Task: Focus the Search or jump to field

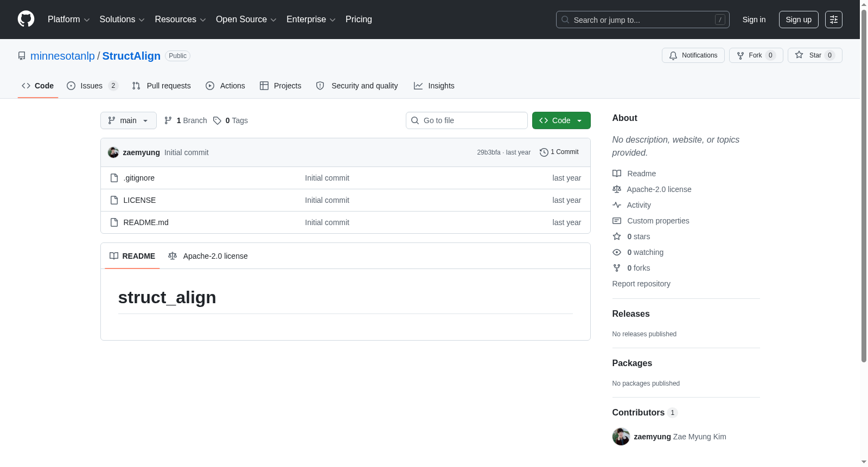Action: click(643, 20)
